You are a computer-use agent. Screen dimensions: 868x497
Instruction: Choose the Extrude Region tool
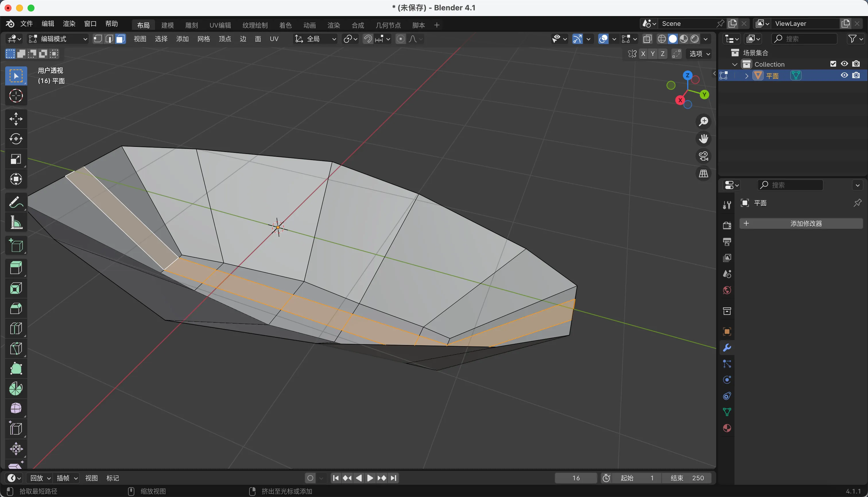click(16, 268)
